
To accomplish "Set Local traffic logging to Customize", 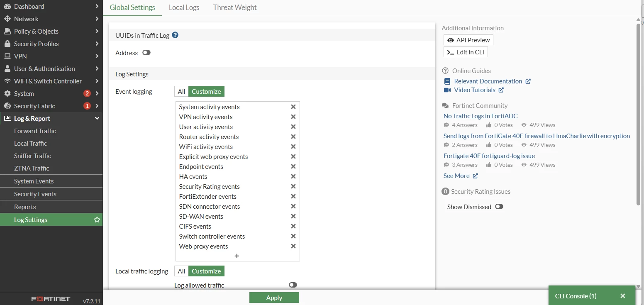I will click(206, 271).
